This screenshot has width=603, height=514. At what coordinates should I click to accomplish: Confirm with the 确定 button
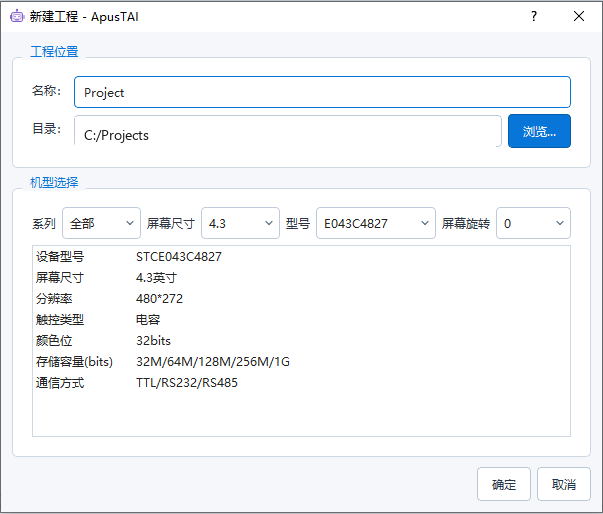pyautogui.click(x=504, y=484)
